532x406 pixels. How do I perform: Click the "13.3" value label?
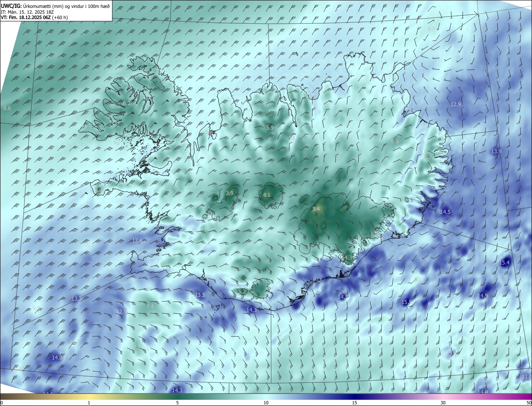tap(76, 298)
